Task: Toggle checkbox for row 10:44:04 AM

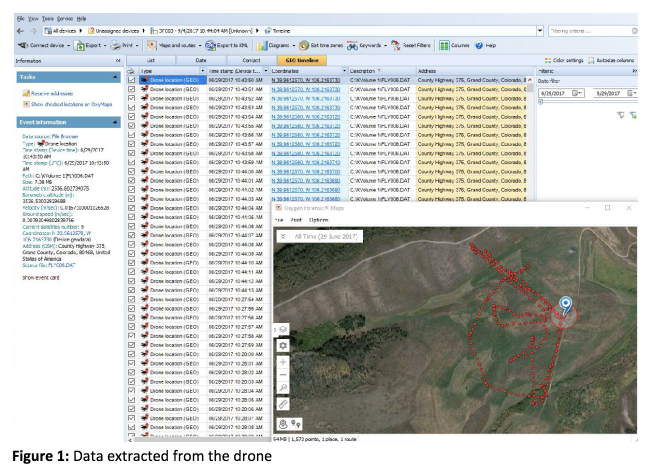Action: pos(131,208)
